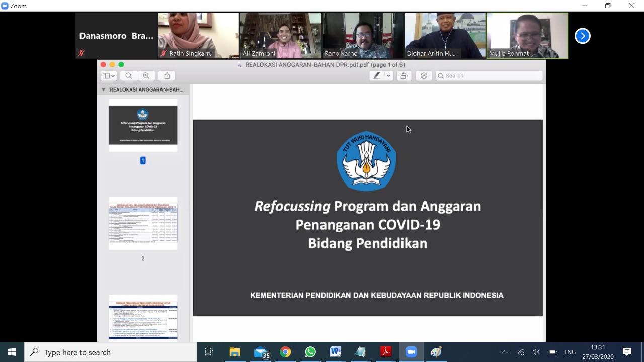Image resolution: width=644 pixels, height=362 pixels.
Task: Click the rotate page icon
Action: [404, 76]
